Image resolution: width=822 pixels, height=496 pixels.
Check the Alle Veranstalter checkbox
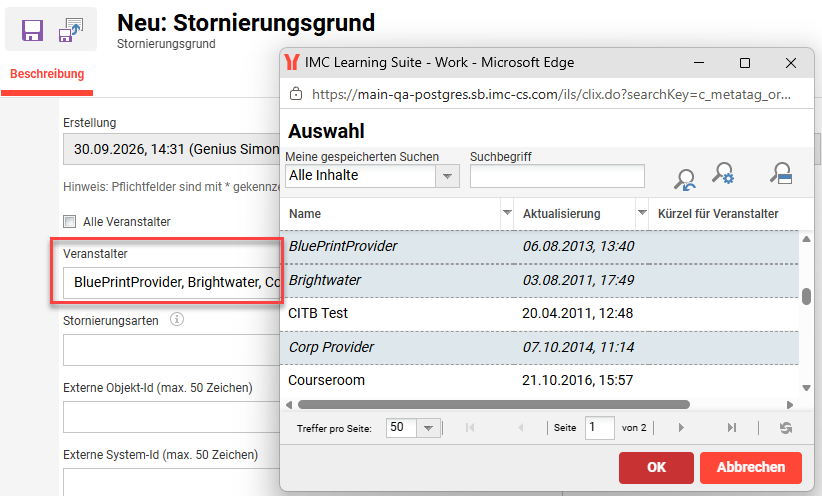click(x=70, y=221)
